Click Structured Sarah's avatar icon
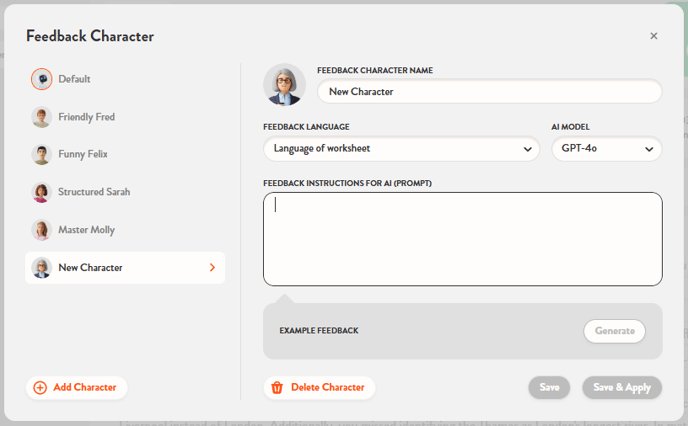This screenshot has height=426, width=688. click(41, 192)
